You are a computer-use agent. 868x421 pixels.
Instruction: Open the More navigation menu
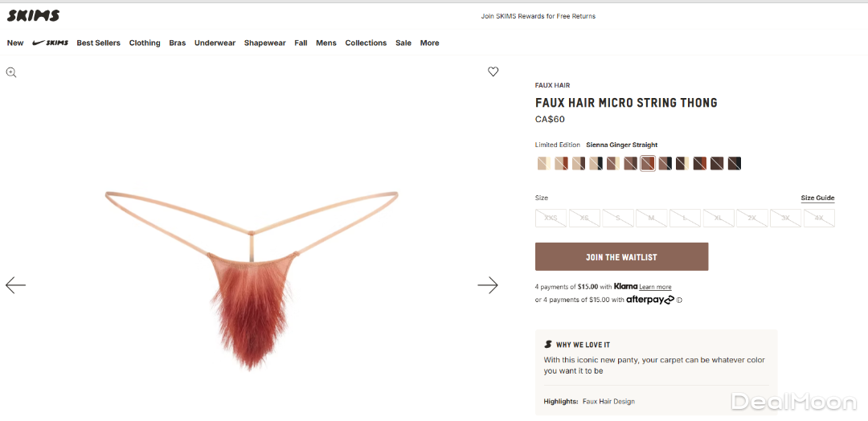(429, 43)
